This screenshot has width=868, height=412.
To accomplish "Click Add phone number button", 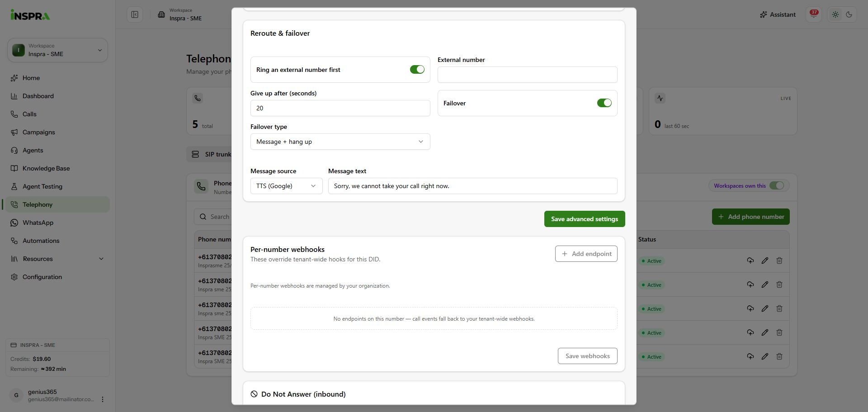I will coord(750,217).
